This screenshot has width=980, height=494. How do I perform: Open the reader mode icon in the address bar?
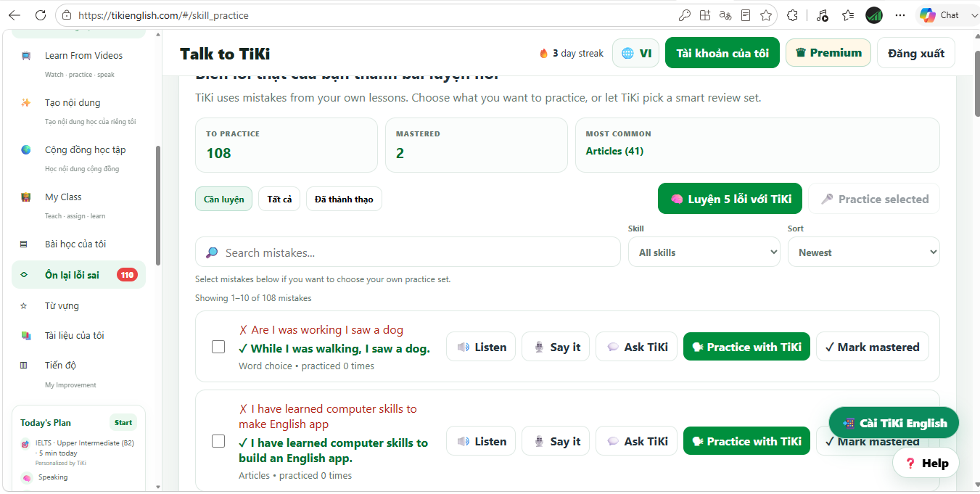[746, 15]
